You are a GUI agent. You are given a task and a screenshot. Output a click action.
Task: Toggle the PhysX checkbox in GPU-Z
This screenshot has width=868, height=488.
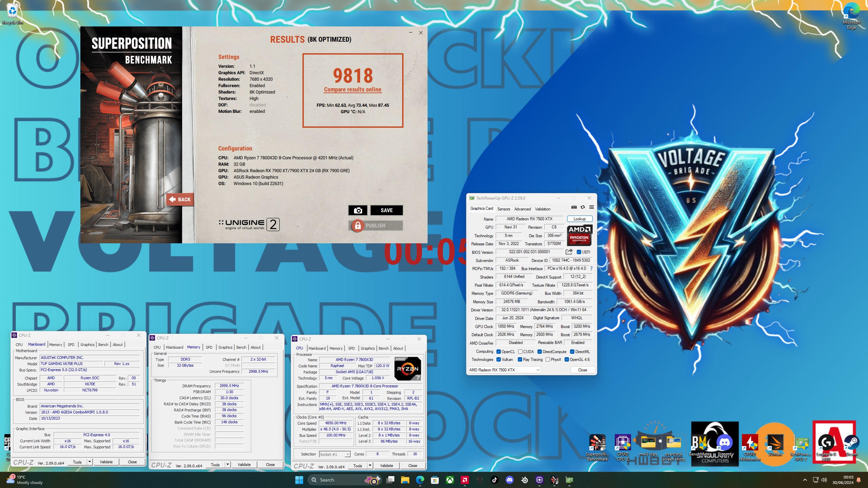pyautogui.click(x=548, y=360)
